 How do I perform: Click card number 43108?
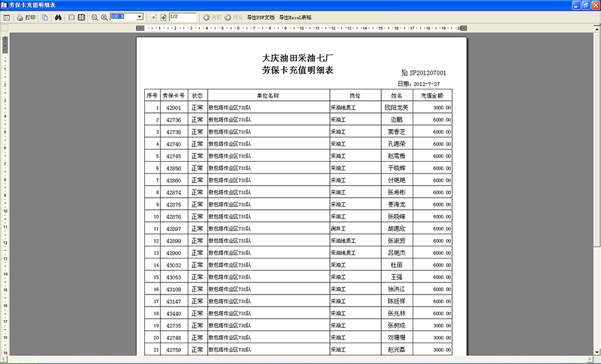pyautogui.click(x=174, y=289)
